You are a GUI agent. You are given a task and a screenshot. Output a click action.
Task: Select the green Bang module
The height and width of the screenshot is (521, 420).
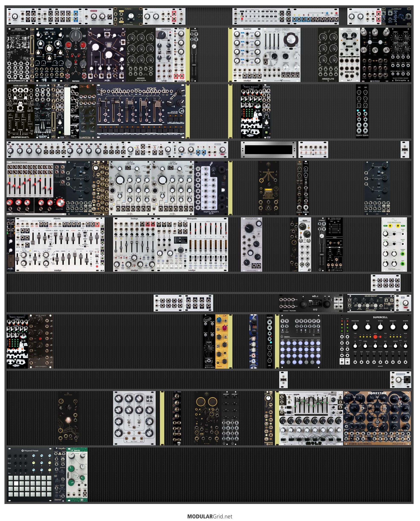point(77,475)
